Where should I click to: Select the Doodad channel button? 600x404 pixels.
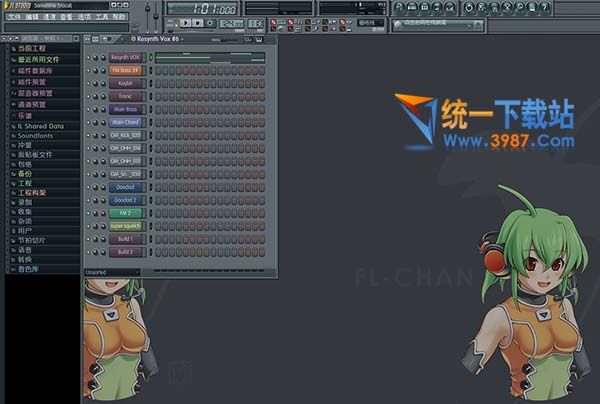click(x=126, y=187)
